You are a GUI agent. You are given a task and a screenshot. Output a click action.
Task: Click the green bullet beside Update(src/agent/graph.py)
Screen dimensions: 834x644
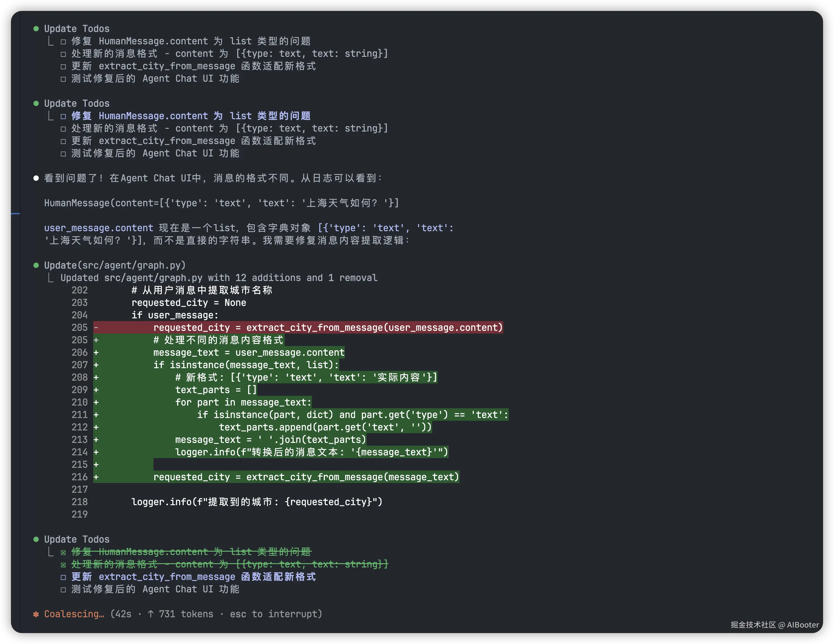click(36, 265)
